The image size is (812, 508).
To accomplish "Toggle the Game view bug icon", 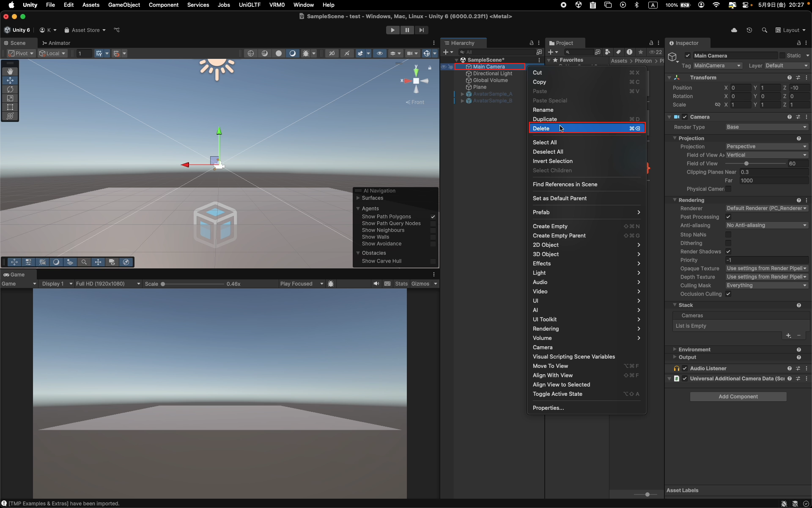I will click(331, 284).
